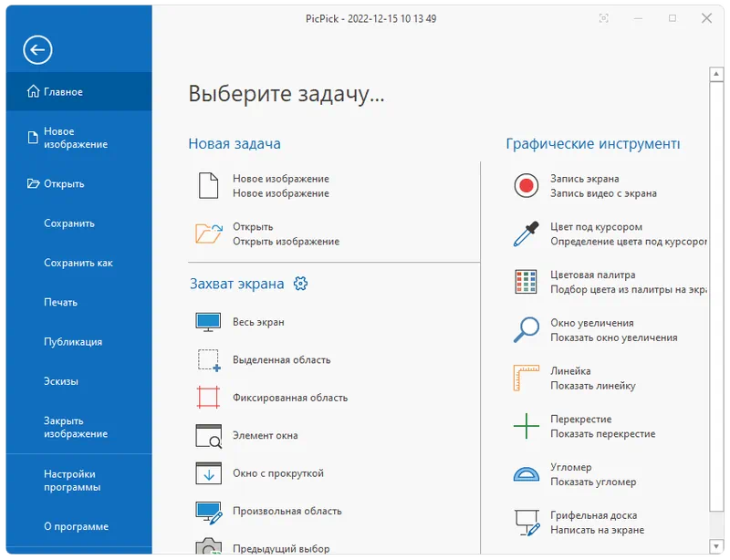Choose Печать in the sidebar
Image resolution: width=730 pixels, height=560 pixels.
point(78,303)
